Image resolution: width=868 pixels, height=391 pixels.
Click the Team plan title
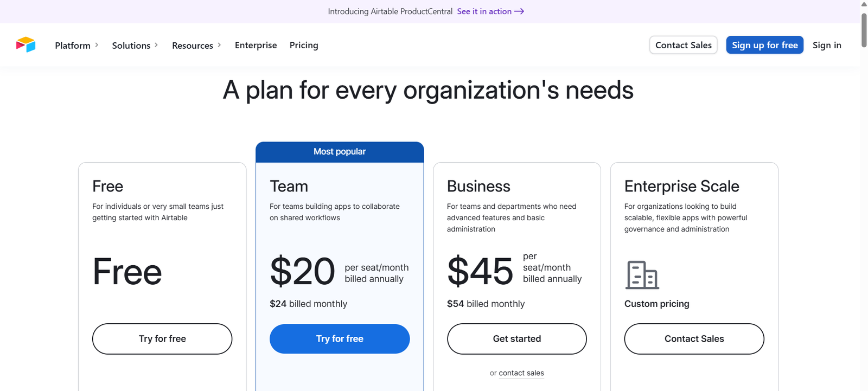click(x=289, y=186)
